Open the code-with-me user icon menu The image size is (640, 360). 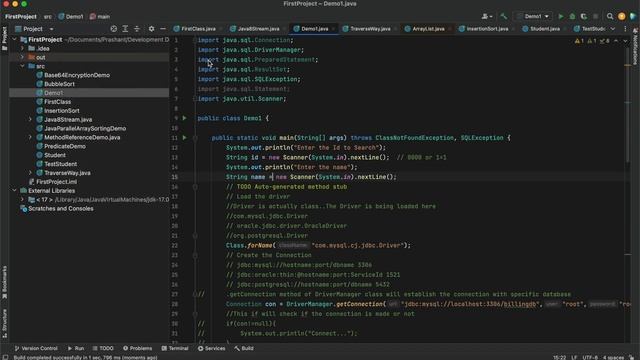click(x=487, y=17)
